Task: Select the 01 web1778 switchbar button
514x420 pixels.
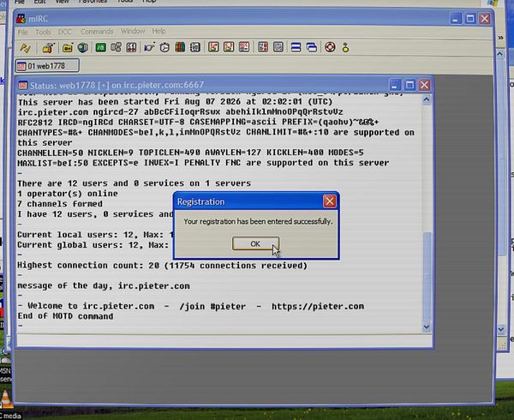Action: click(x=47, y=66)
